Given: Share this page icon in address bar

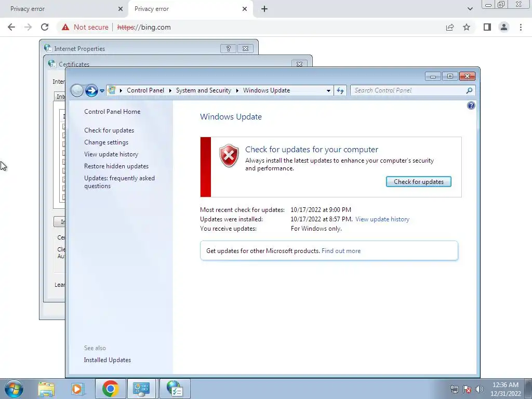Looking at the screenshot, I should point(450,27).
